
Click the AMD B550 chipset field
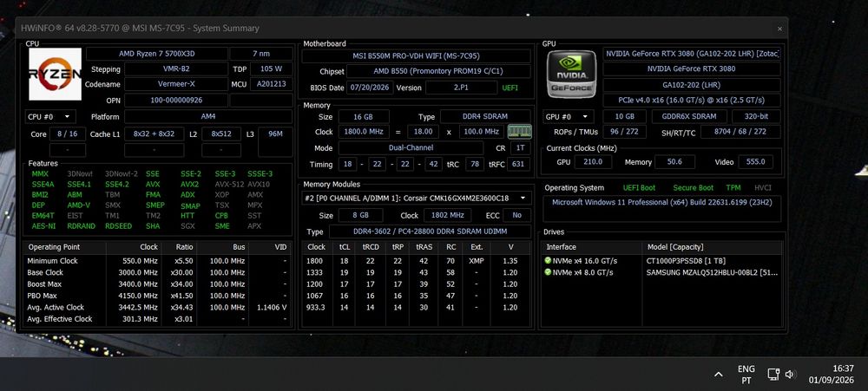point(439,71)
